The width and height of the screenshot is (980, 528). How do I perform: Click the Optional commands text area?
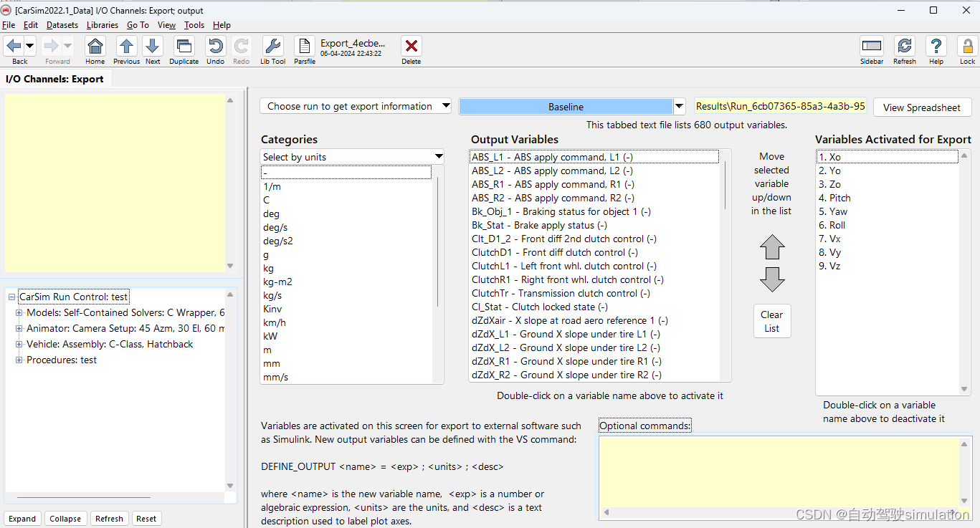tap(779, 471)
